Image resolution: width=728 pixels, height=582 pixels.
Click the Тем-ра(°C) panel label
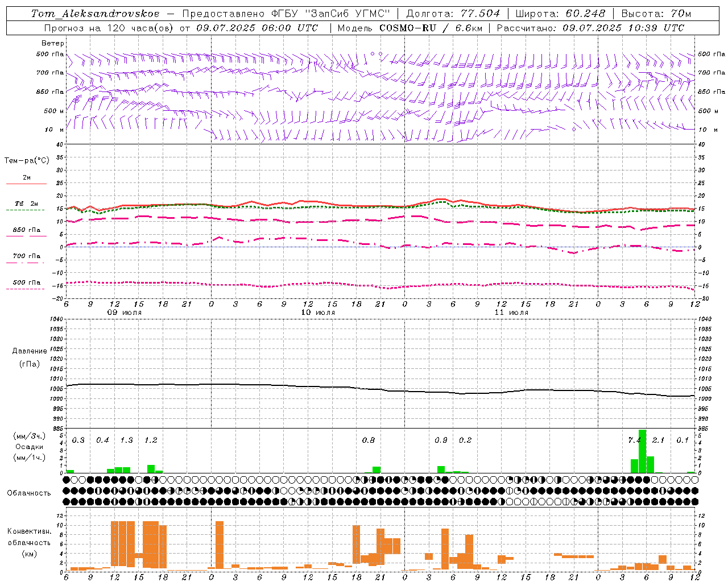(27, 161)
